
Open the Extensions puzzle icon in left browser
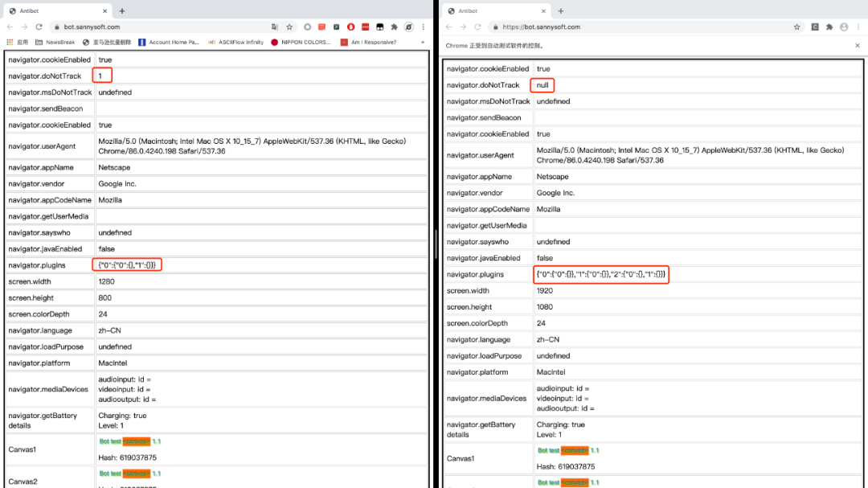(x=394, y=27)
